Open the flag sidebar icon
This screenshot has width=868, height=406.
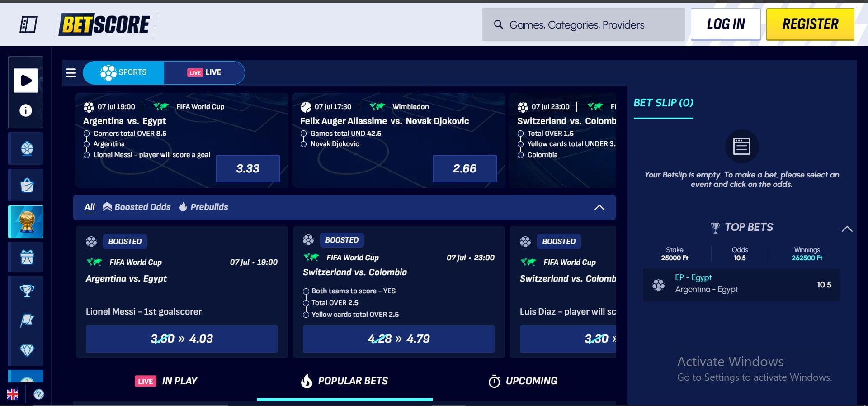[x=27, y=320]
